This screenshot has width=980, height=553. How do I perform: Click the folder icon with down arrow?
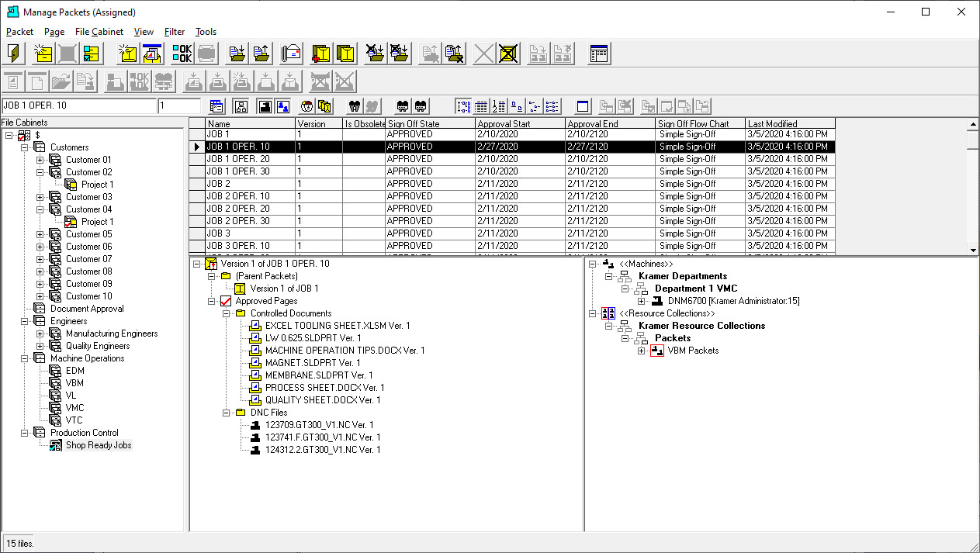coord(237,54)
